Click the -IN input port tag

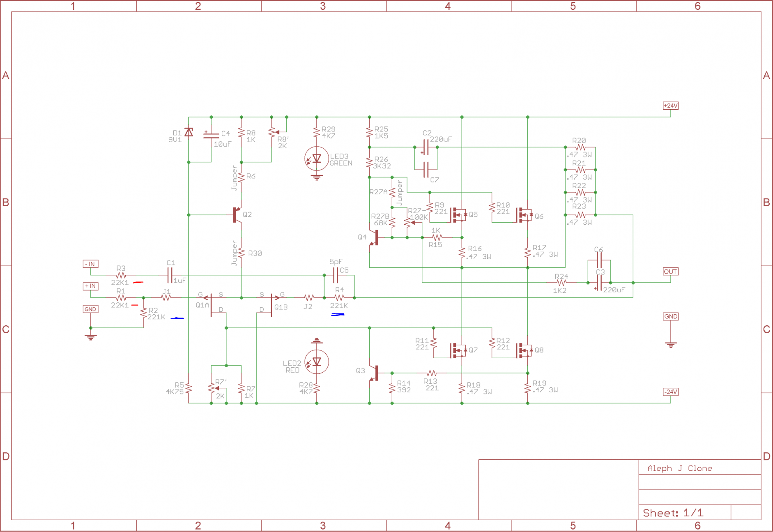click(x=90, y=264)
